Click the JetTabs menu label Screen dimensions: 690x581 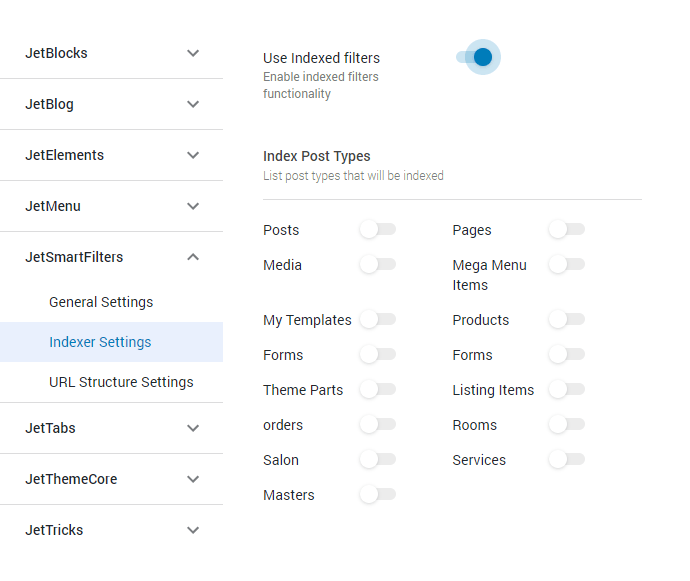[x=50, y=428]
